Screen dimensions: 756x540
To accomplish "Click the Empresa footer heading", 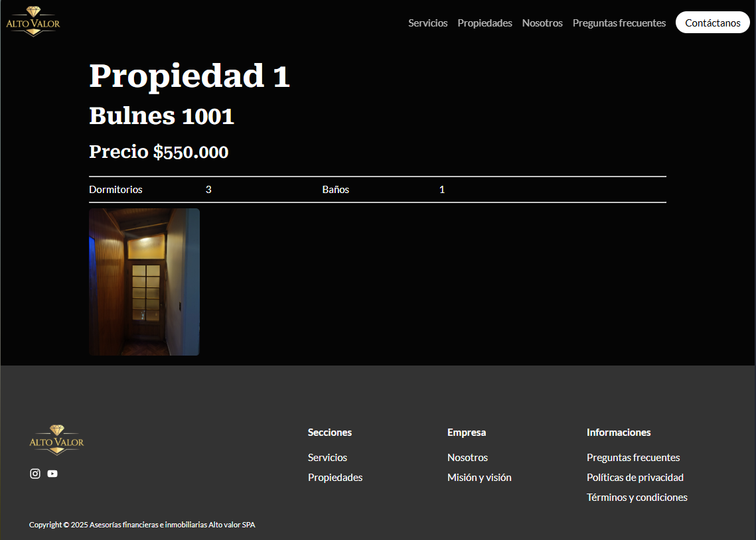I will click(x=466, y=432).
